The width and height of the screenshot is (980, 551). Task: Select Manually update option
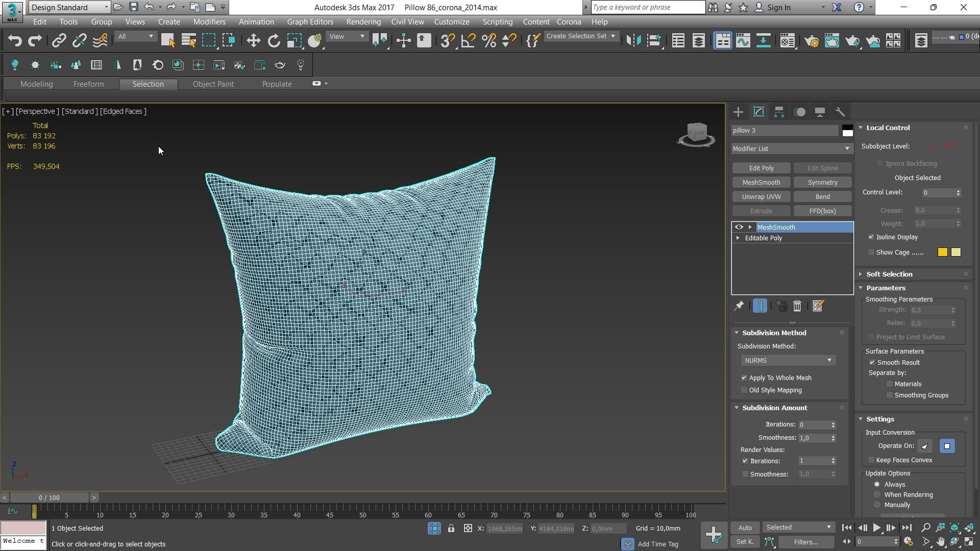click(877, 505)
